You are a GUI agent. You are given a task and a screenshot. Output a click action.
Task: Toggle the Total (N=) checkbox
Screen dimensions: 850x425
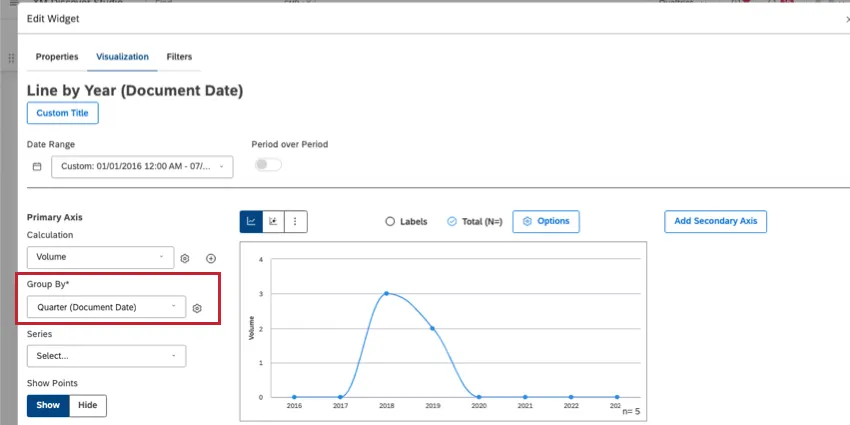[x=451, y=221]
